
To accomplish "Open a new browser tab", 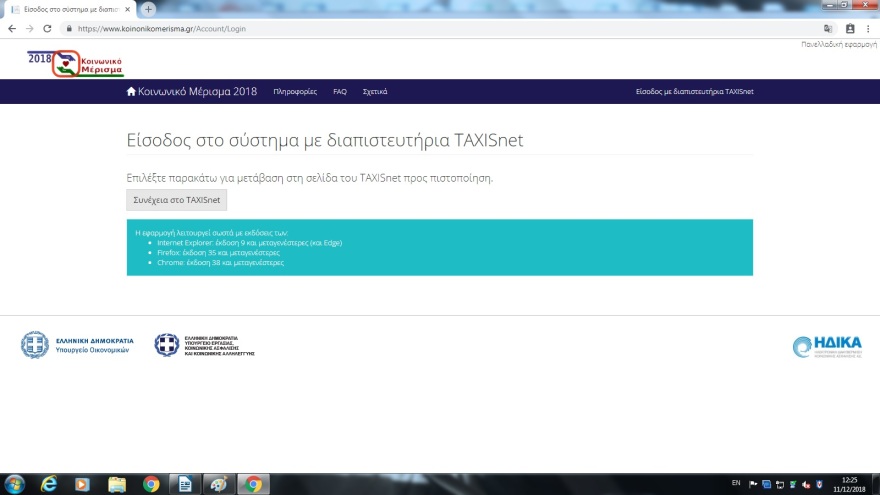I will (x=149, y=9).
